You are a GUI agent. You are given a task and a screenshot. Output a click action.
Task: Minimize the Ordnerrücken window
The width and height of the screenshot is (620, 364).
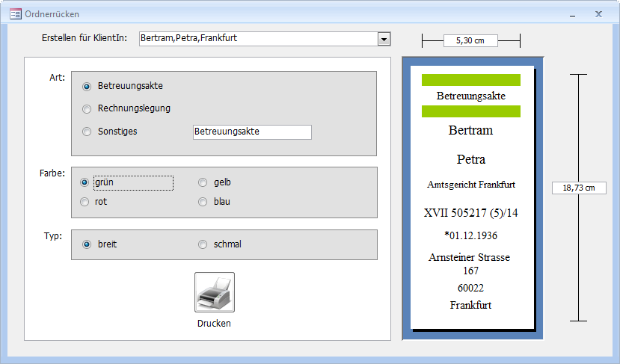click(x=573, y=15)
